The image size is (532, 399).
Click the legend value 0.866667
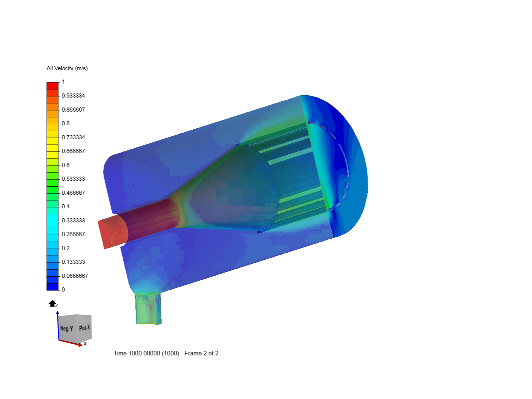coord(73,110)
